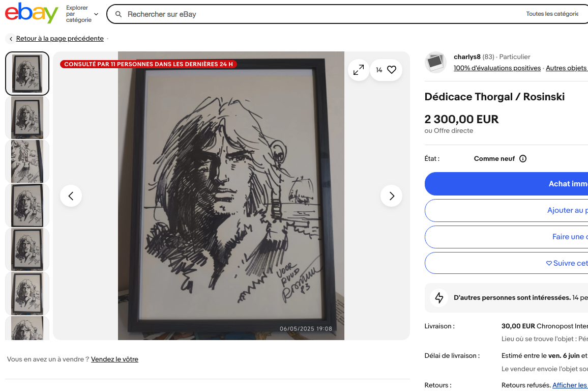Viewport: 588px width, 391px height.
Task: Click the seller avatar charlys8
Action: click(x=435, y=62)
